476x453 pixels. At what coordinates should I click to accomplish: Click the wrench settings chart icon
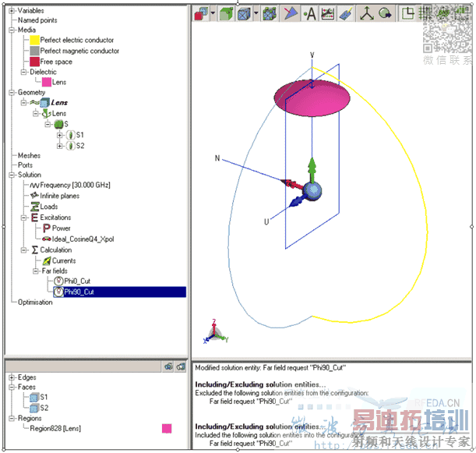327,14
